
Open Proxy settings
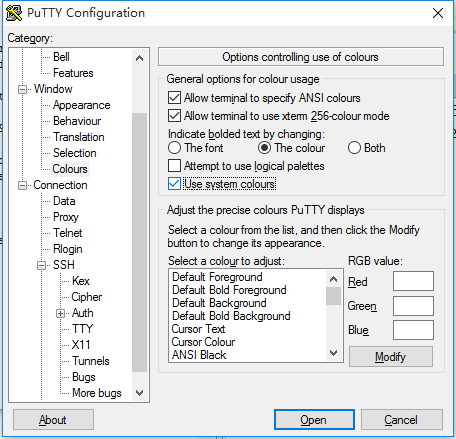click(66, 217)
